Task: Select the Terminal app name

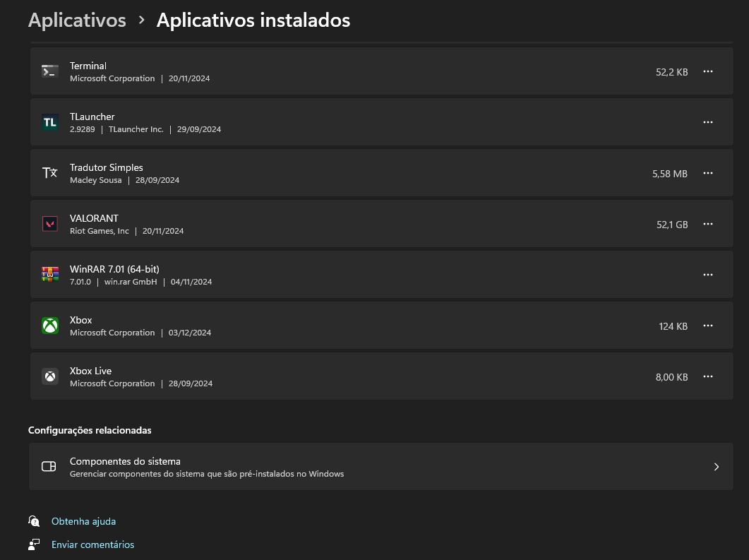Action: click(x=88, y=66)
